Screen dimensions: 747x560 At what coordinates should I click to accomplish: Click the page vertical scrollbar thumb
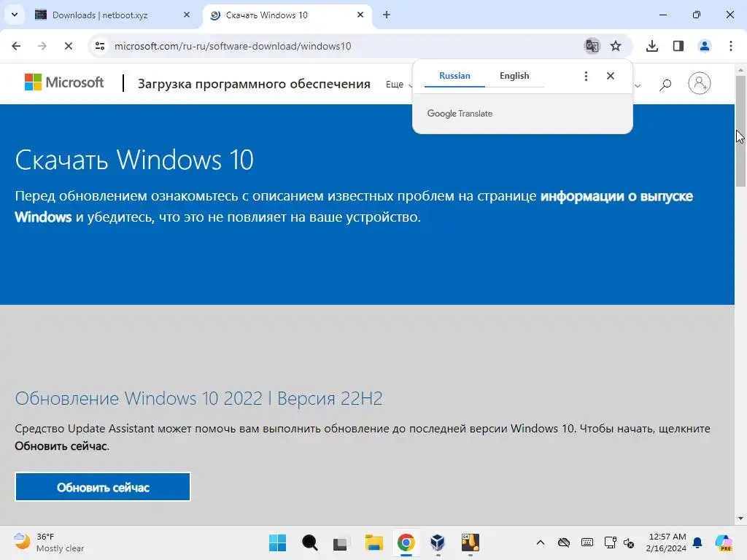[740, 131]
